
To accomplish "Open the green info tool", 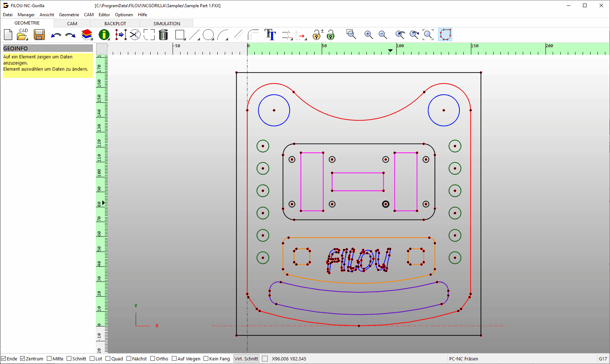I will (x=104, y=35).
